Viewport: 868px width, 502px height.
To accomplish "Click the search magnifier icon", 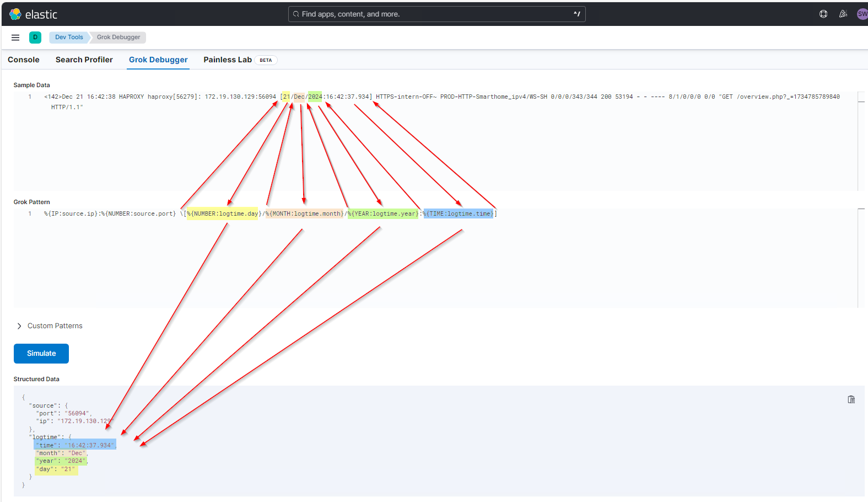I will point(296,14).
